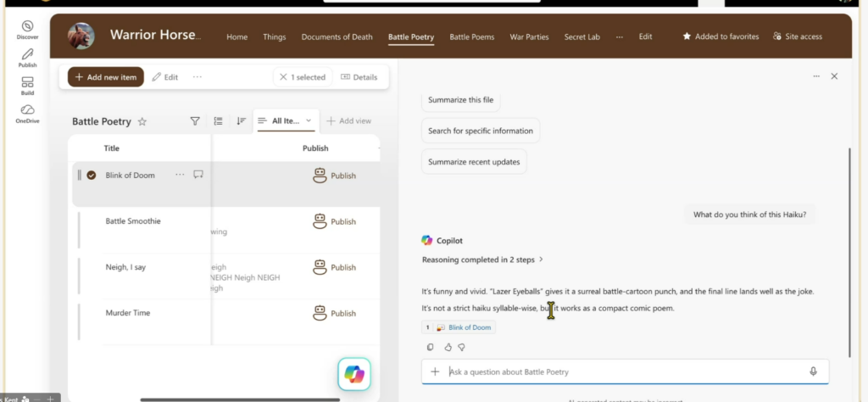Click the Warrior Horse site title
The image size is (868, 402).
tap(155, 35)
